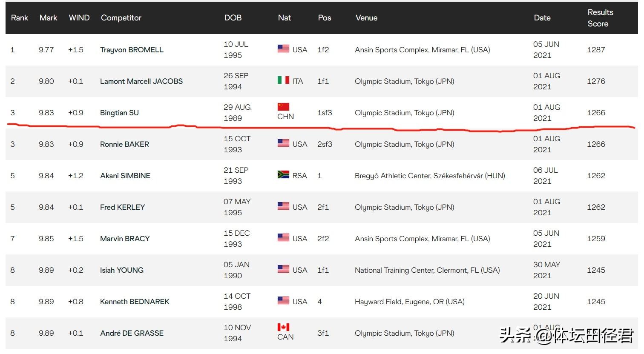Click the Results Score column header
This screenshot has height=354, width=644.
600,18
